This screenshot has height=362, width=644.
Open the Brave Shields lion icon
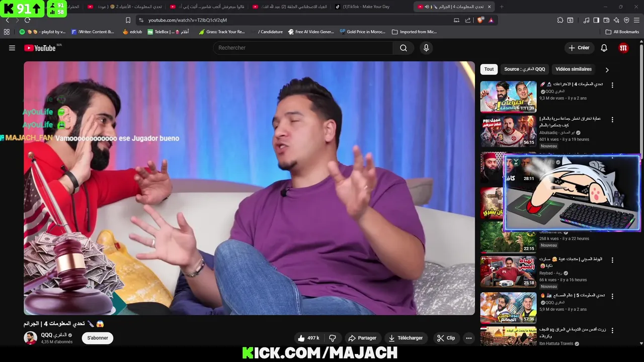pos(480,20)
